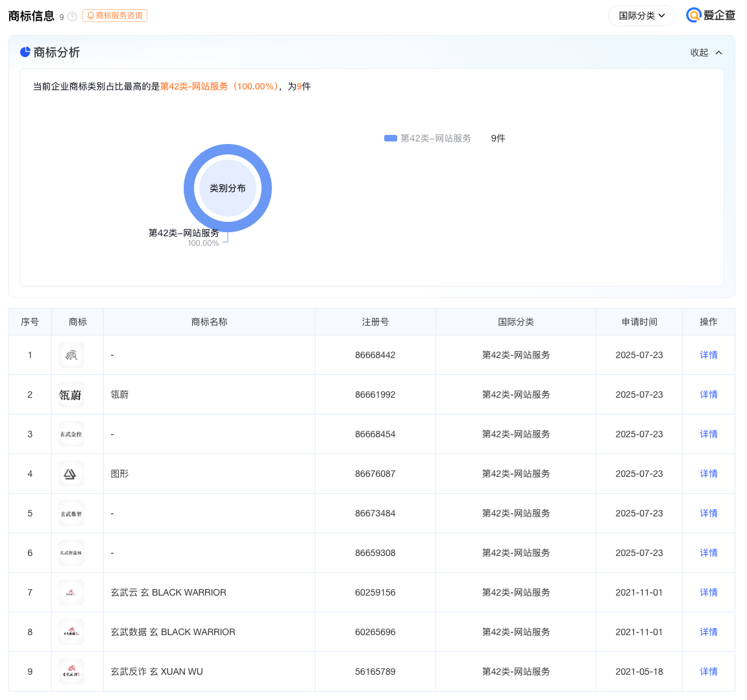Screen dimensions: 747x700
Task: Toggle the 第42类-网站服务 legend swatch
Action: pos(391,138)
